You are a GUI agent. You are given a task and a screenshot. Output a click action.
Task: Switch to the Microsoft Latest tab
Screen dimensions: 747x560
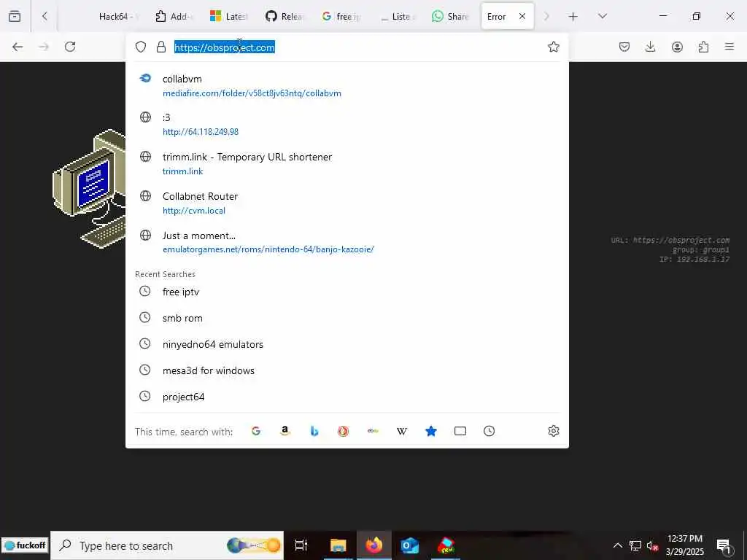[228, 16]
